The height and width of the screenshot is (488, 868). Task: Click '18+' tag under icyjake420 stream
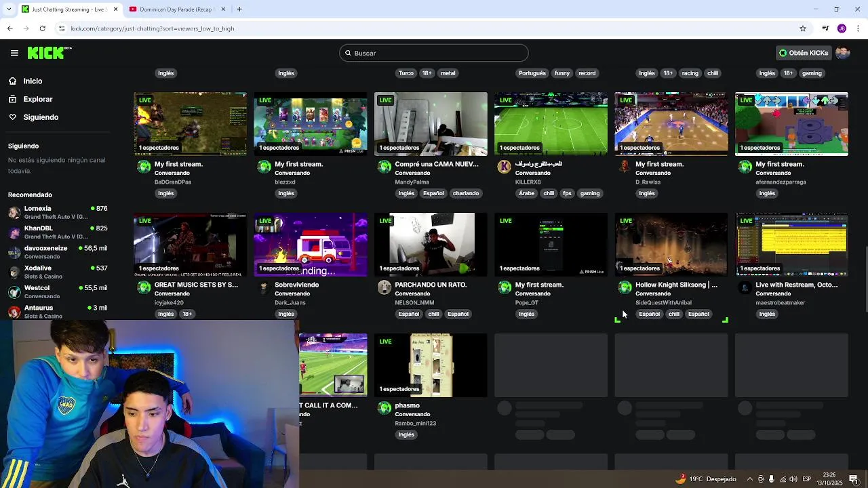point(187,314)
